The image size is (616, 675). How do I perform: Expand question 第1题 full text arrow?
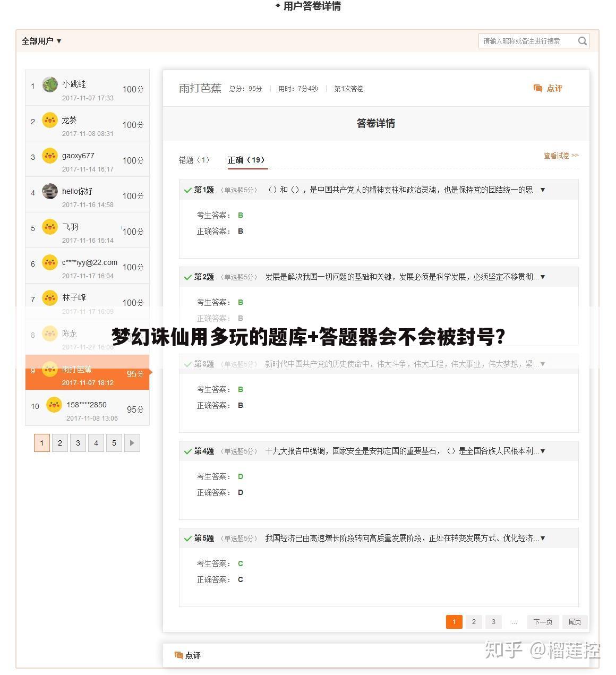[542, 190]
